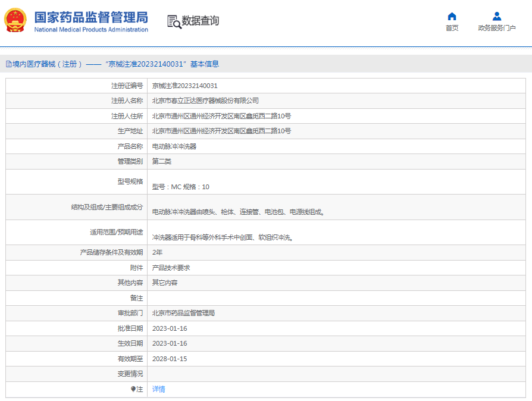Click the 数据查询 search document icon

point(174,21)
